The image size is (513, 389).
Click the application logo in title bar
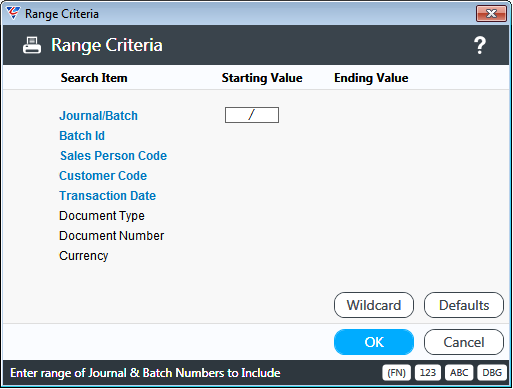13,13
